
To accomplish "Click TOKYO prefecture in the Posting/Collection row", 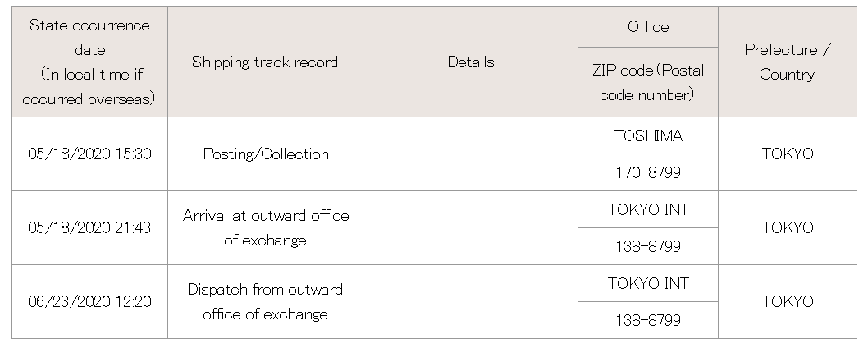I will point(787,154).
